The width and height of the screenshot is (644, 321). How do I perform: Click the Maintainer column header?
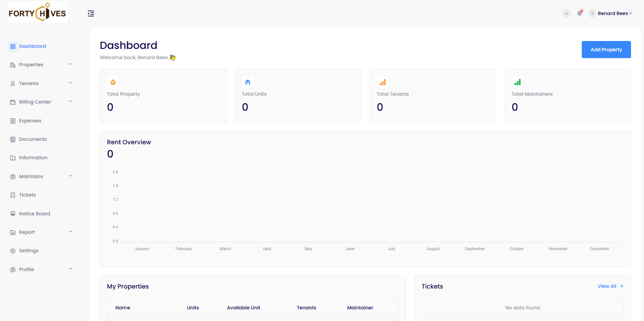pyautogui.click(x=360, y=308)
